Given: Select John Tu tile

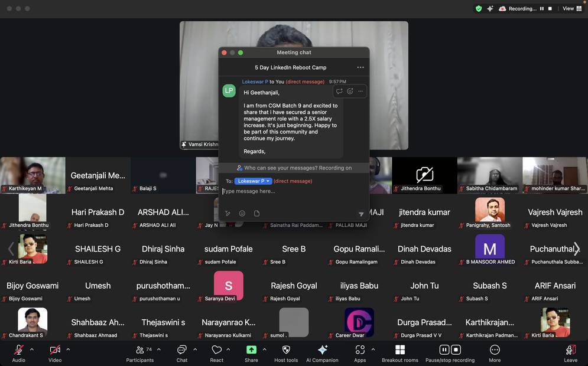Looking at the screenshot, I should 424,286.
